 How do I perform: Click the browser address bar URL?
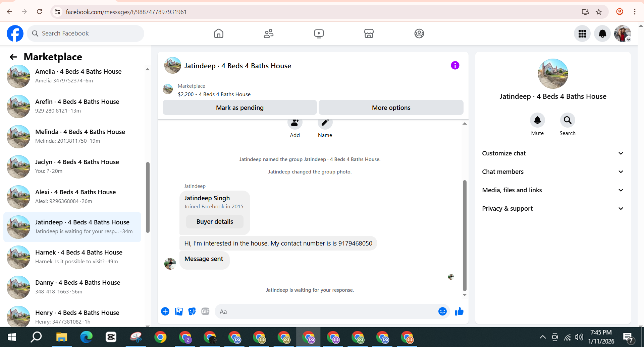126,12
